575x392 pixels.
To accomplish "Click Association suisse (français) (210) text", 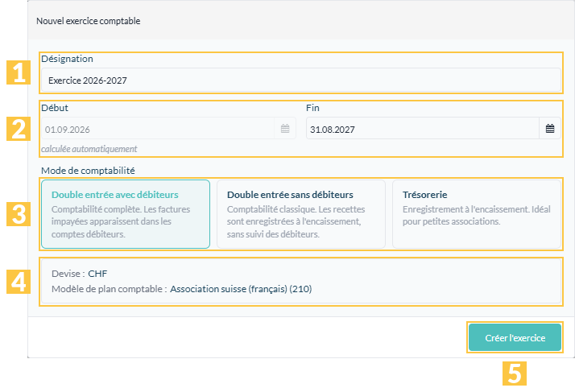I will [241, 289].
